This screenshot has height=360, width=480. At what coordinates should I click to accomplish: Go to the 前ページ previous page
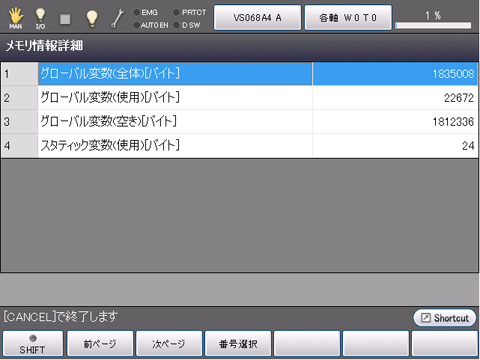[x=100, y=344]
